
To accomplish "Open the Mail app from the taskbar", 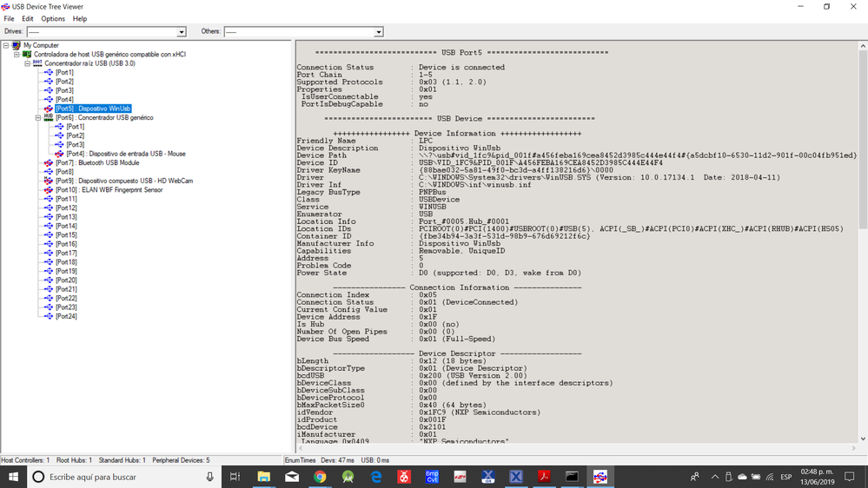I will coord(292,477).
